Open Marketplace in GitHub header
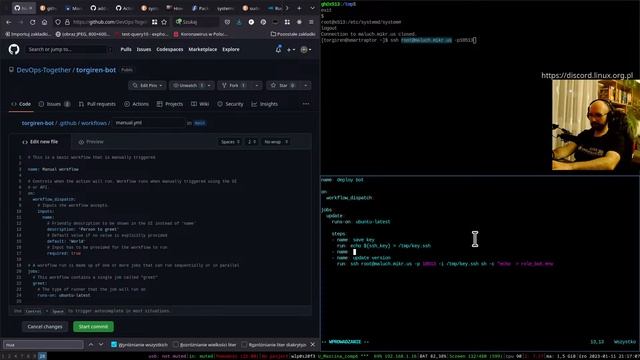The height and width of the screenshot is (360, 640). (202, 49)
